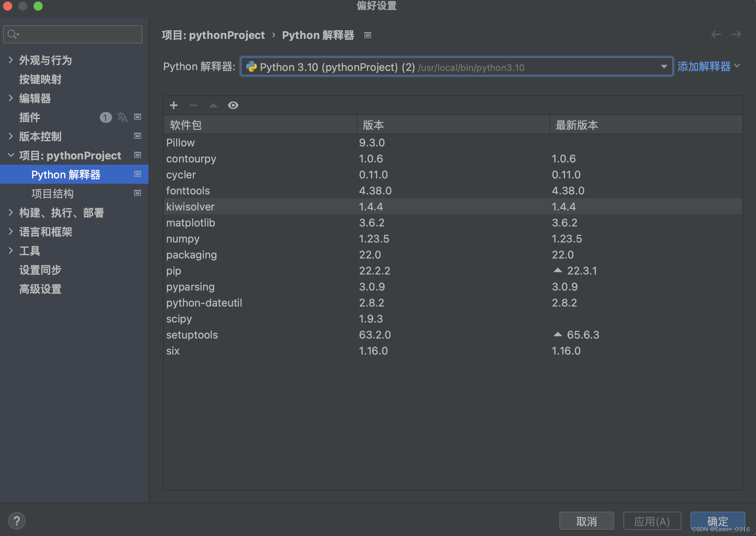Click the scipy version 1.9.3 cell
The image size is (756, 536).
point(371,319)
